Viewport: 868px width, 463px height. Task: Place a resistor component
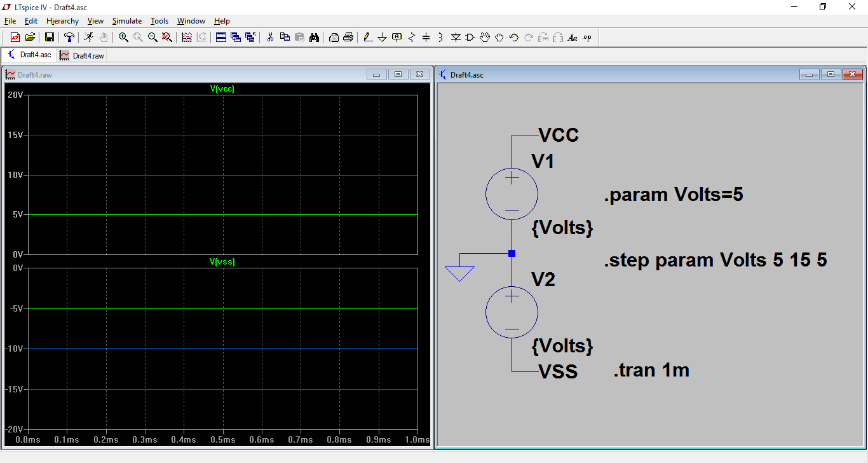point(412,38)
